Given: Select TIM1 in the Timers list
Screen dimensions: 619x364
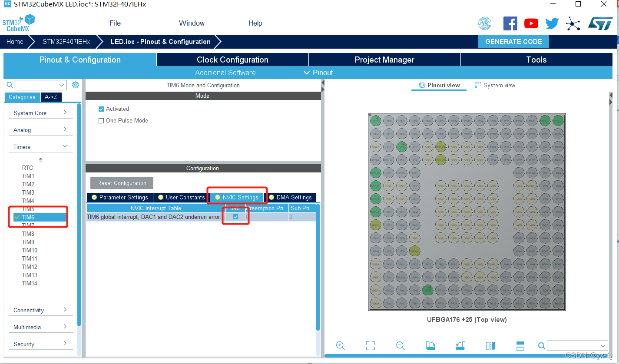Looking at the screenshot, I should pos(28,176).
